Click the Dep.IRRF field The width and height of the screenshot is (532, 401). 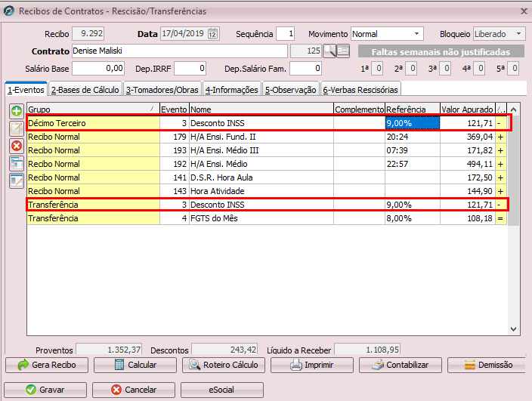click(x=190, y=69)
